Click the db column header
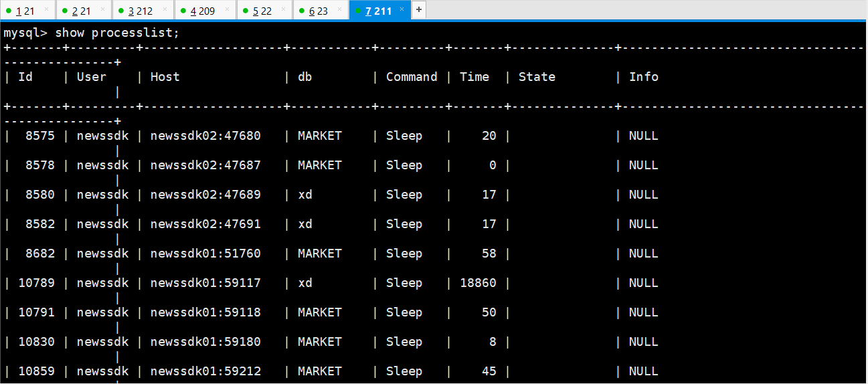 pos(305,77)
